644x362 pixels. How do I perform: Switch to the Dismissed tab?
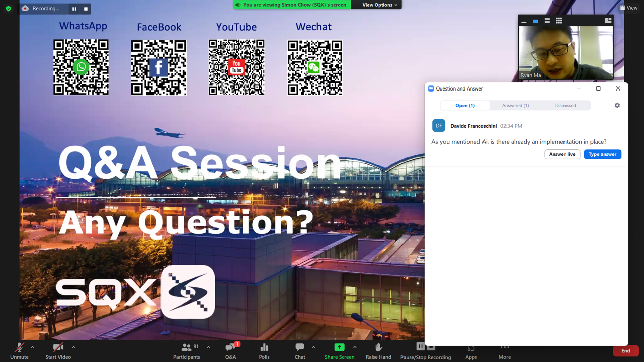[x=566, y=105]
